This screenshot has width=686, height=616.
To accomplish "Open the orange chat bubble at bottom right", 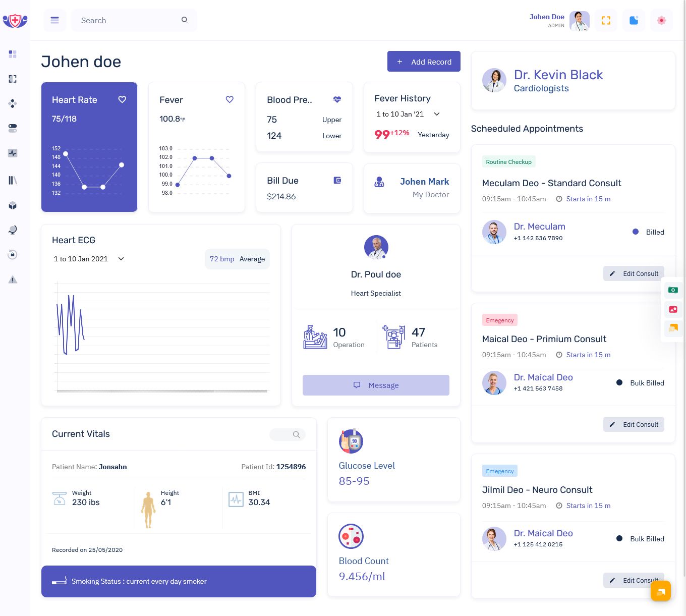I will (x=661, y=591).
